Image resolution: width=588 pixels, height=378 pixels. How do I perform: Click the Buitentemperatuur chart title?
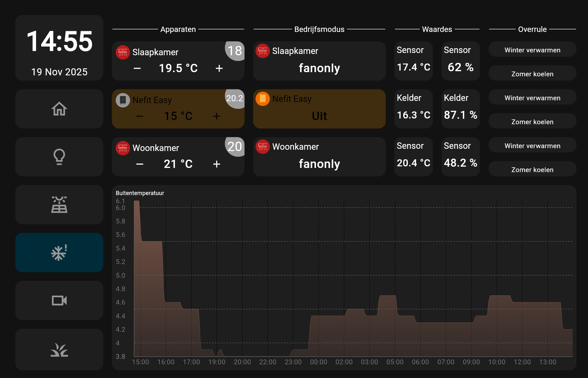tap(140, 193)
